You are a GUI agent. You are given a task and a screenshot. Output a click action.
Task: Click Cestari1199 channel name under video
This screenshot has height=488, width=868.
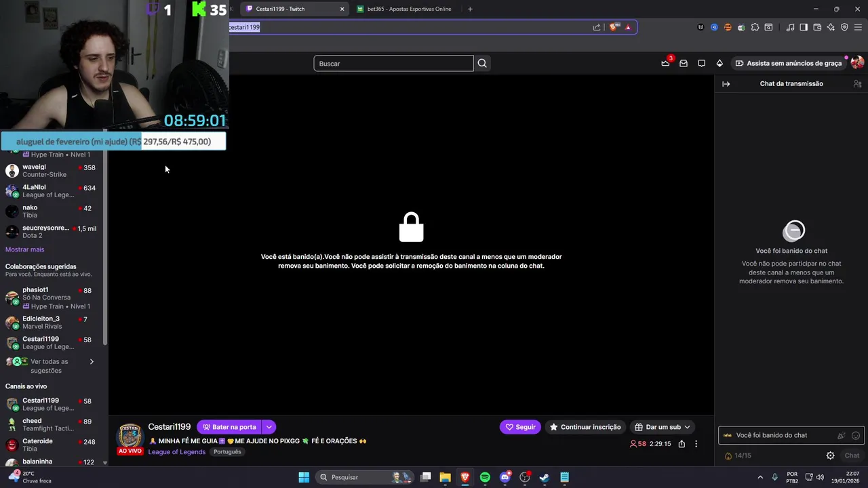(x=170, y=427)
